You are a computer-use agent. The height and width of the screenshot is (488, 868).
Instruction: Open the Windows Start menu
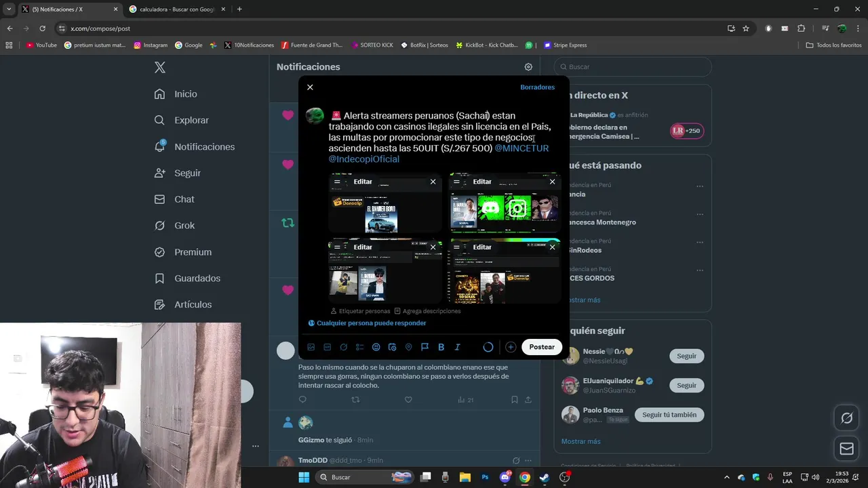coord(304,477)
